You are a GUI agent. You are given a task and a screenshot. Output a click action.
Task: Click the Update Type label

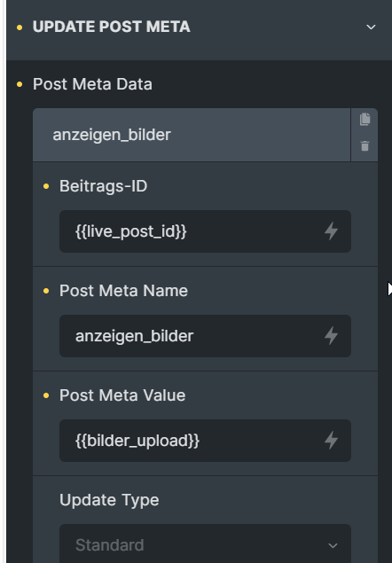pos(109,500)
